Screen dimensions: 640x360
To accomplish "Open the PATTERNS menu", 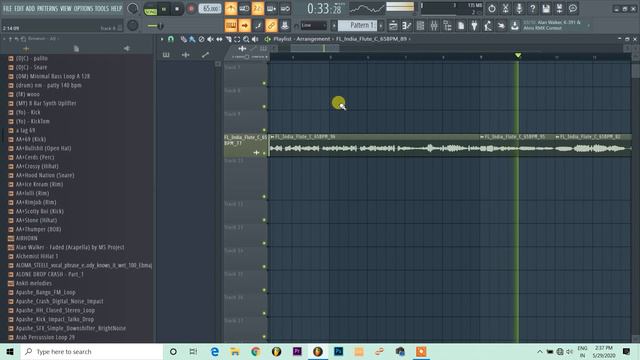I will 48,8.
